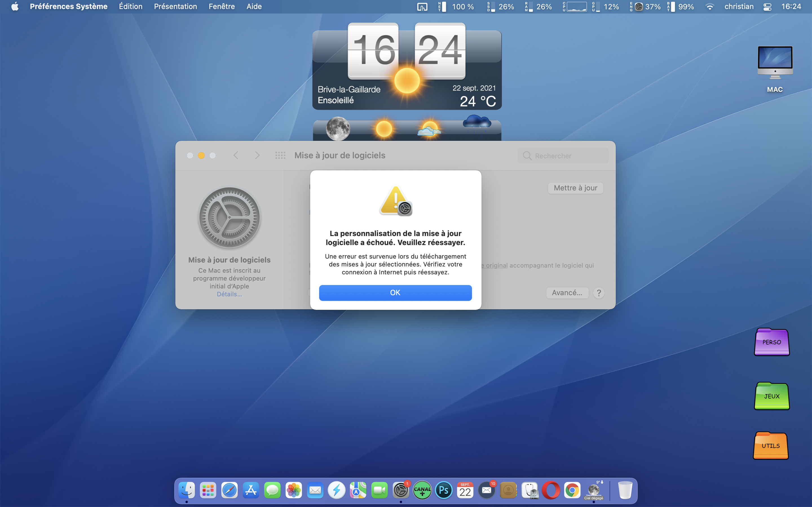Open the Canal+ app in the Dock
The image size is (812, 507).
pos(422,491)
